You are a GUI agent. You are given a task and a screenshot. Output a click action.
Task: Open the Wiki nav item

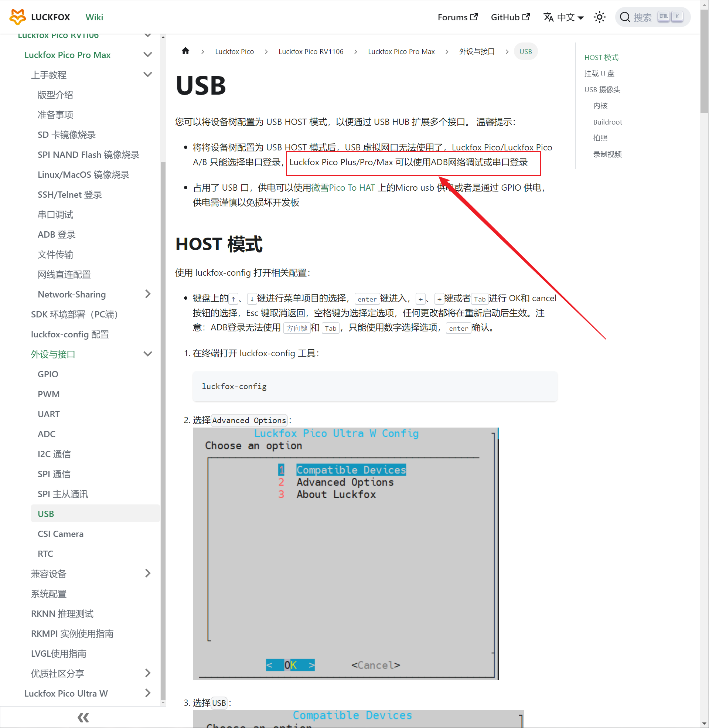(94, 17)
